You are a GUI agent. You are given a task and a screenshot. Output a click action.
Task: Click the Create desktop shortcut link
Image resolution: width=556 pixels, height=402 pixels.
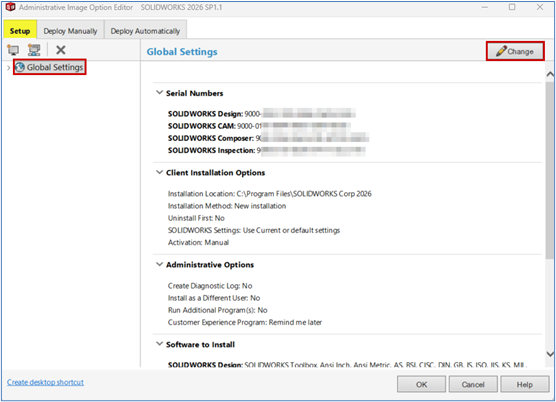coord(45,382)
